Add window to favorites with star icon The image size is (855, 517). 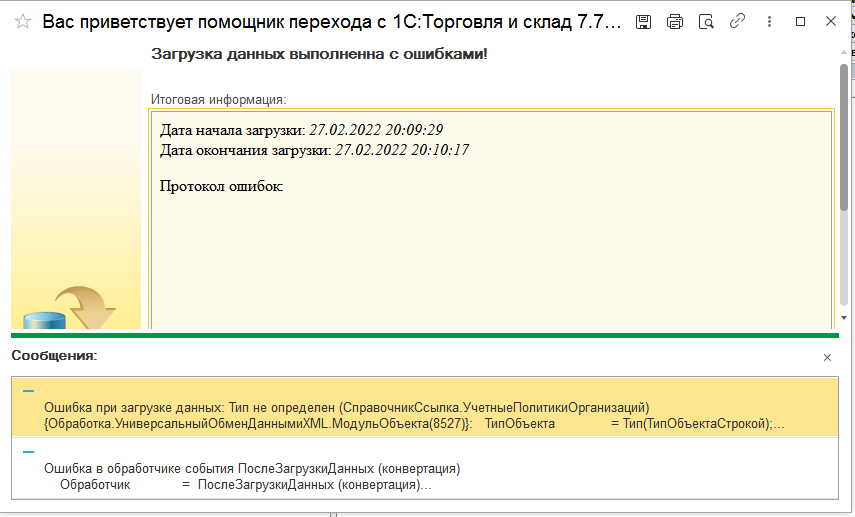pyautogui.click(x=22, y=22)
